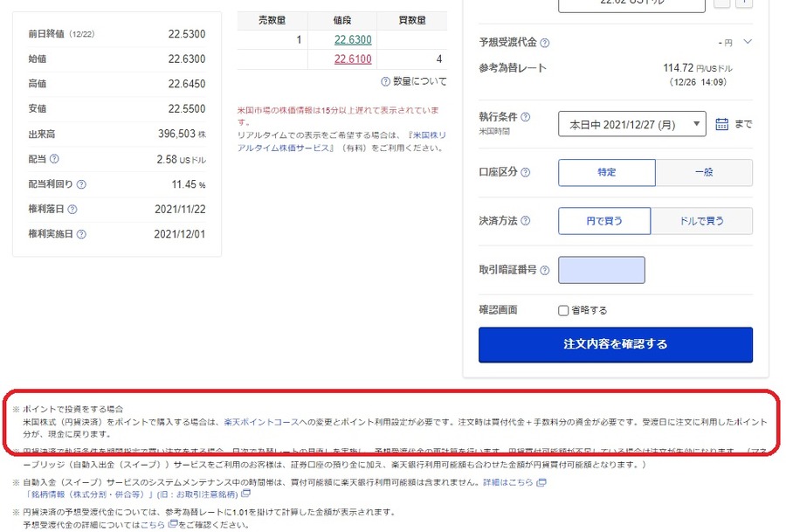This screenshot has width=786, height=532.
Task: Click help icon next to 予想受渡代金
Action: click(544, 43)
